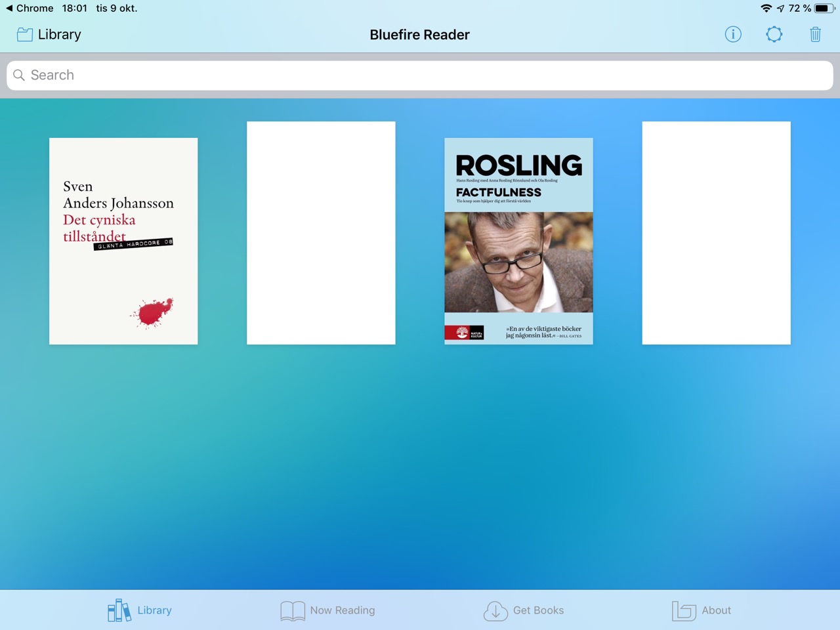Screen dimensions: 840x630
Task: Open the About tab
Action: click(x=716, y=610)
